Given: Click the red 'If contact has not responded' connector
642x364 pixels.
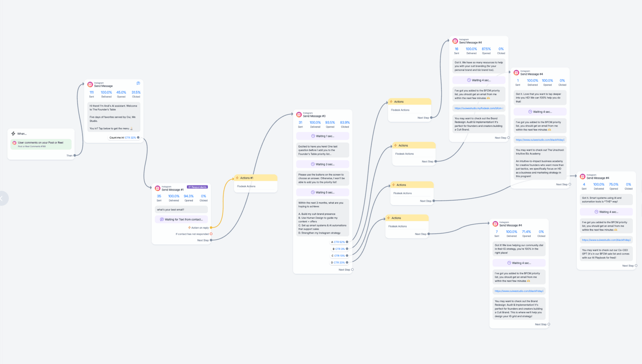Looking at the screenshot, I should coord(211,234).
